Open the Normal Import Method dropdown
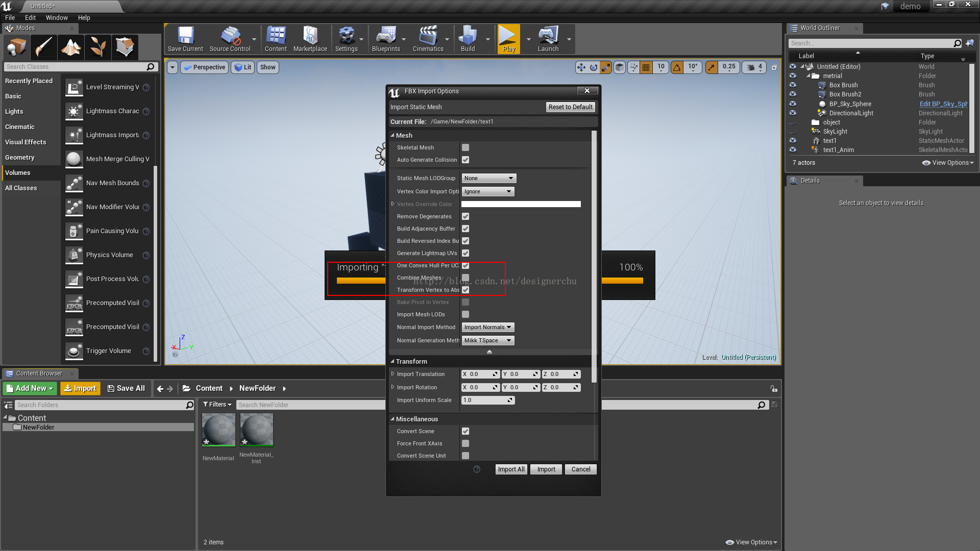 point(488,327)
